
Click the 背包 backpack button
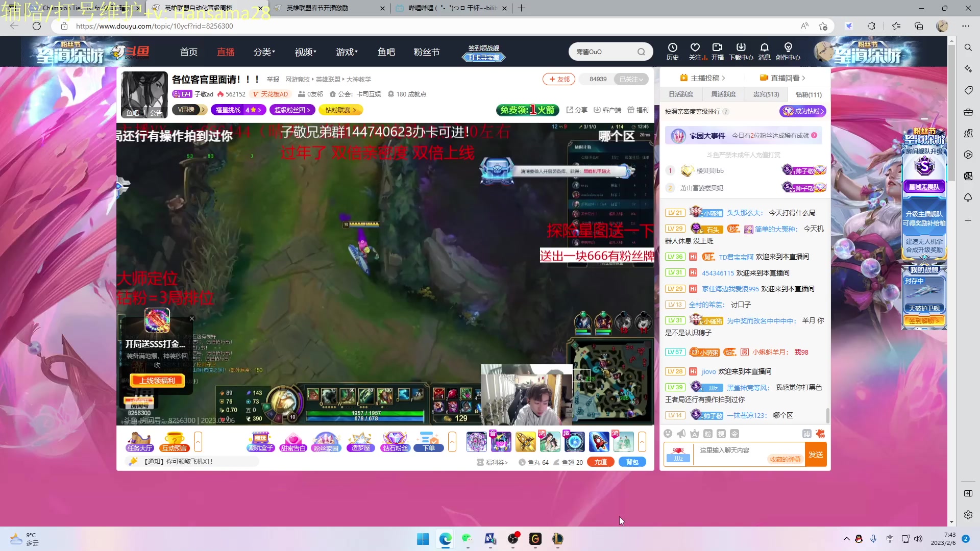632,462
